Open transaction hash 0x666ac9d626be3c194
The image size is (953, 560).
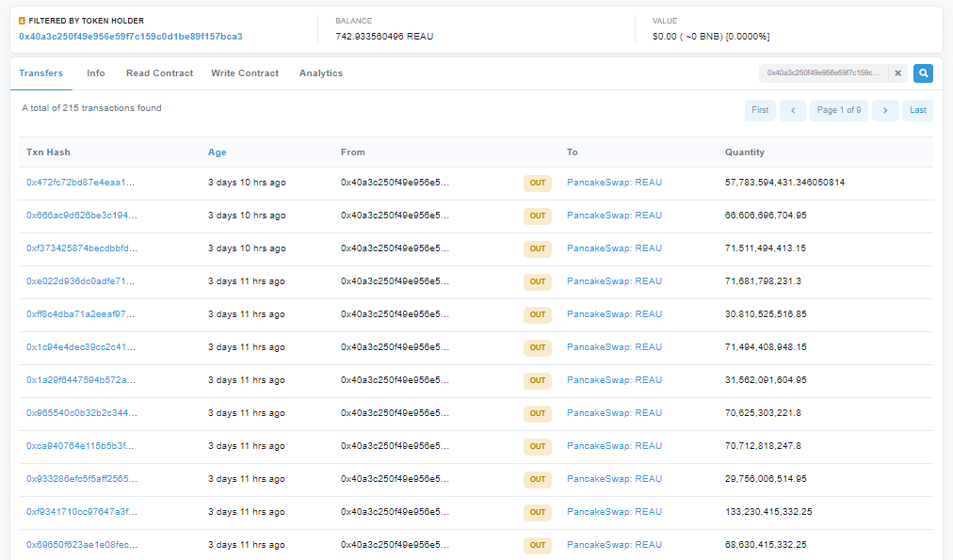pyautogui.click(x=81, y=216)
